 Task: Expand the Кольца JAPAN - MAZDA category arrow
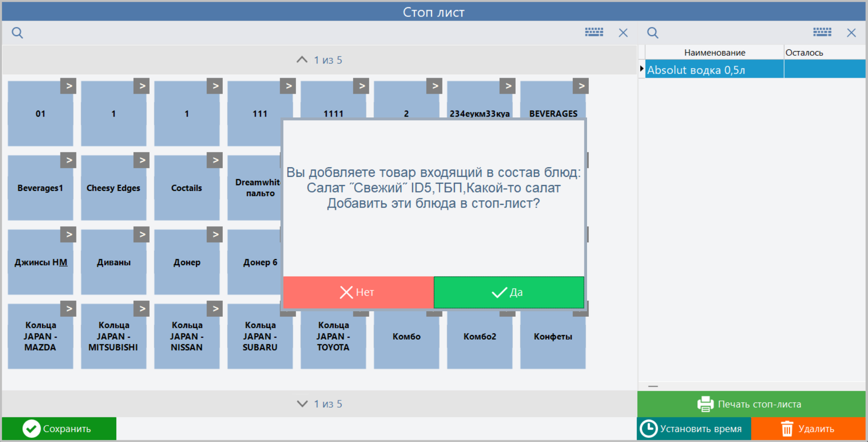coord(69,309)
